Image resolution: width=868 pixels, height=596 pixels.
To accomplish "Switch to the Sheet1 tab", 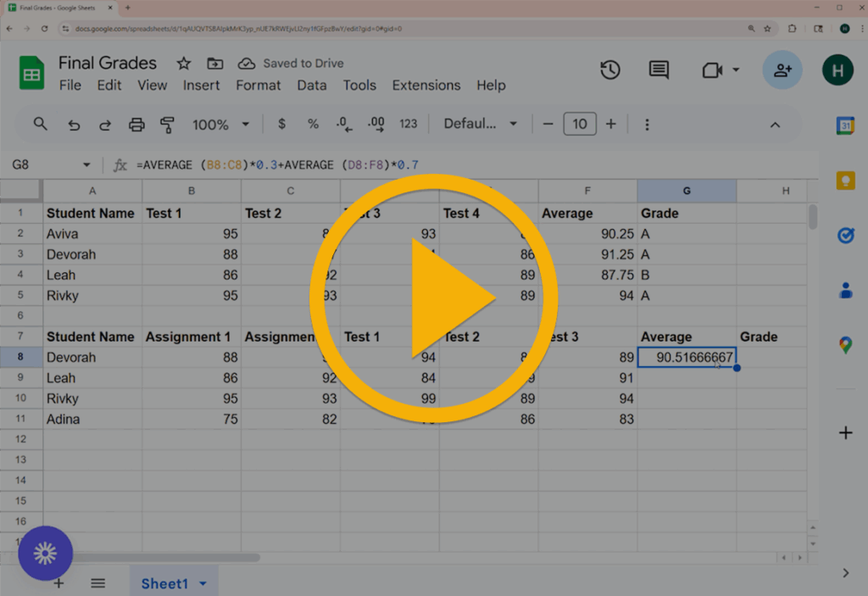I will (164, 583).
